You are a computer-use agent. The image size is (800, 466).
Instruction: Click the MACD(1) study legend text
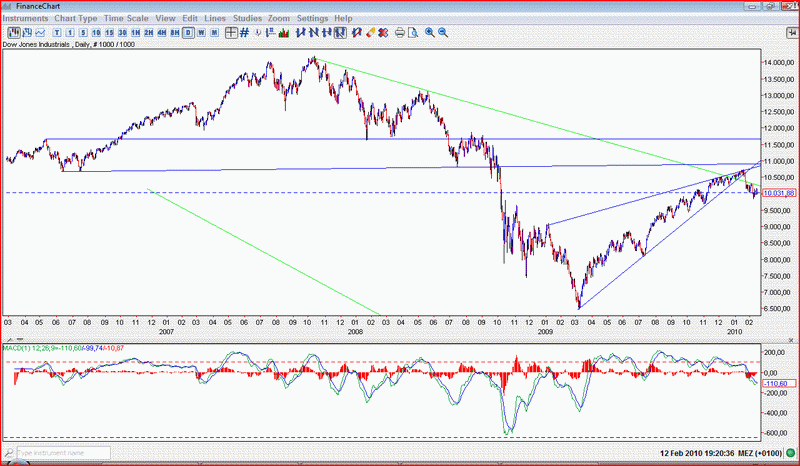pyautogui.click(x=63, y=348)
